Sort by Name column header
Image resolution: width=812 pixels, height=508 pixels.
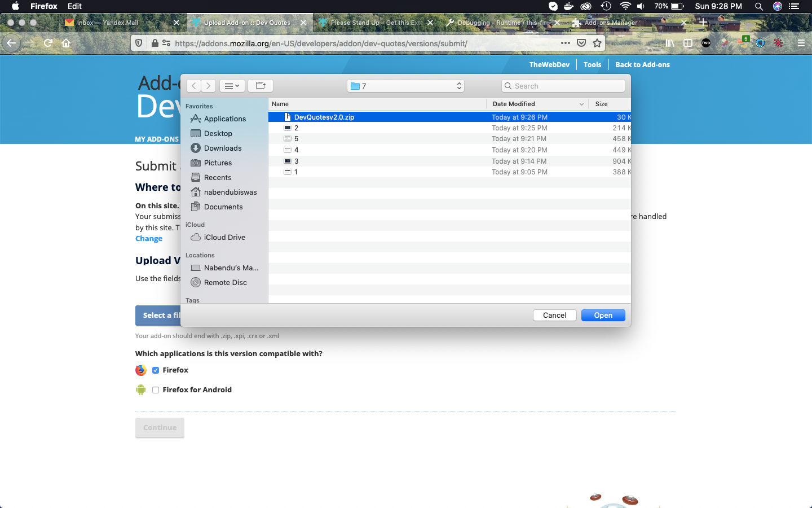click(x=377, y=104)
